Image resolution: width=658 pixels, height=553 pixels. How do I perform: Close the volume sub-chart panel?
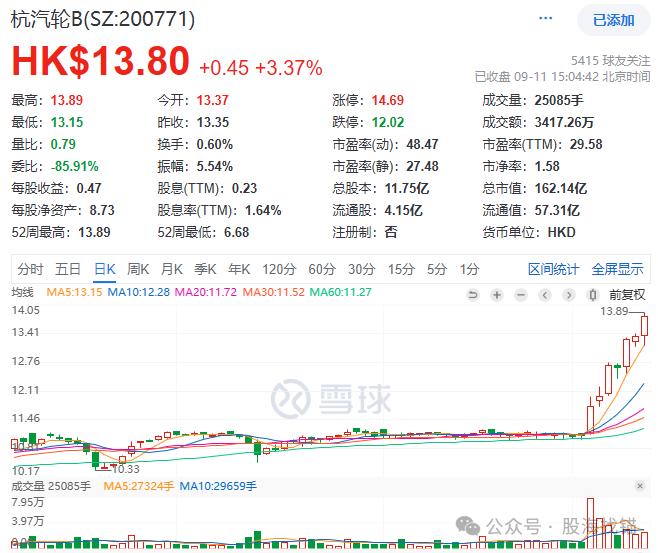click(640, 486)
